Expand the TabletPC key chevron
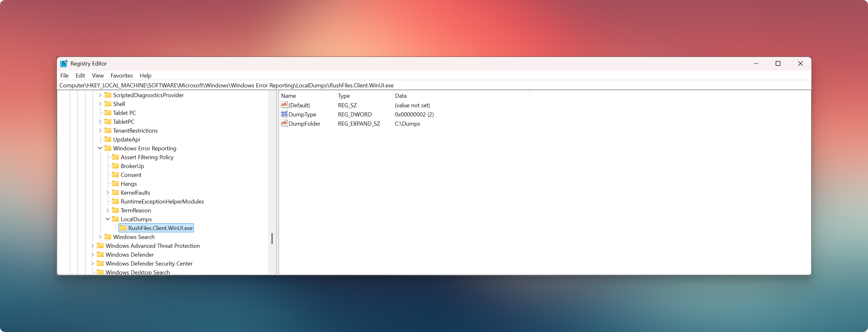 click(100, 122)
